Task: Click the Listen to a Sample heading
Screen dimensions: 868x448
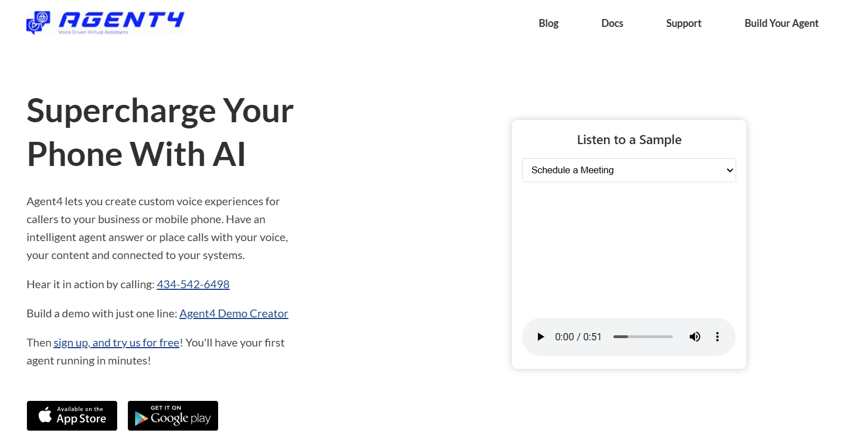Action: pyautogui.click(x=629, y=140)
